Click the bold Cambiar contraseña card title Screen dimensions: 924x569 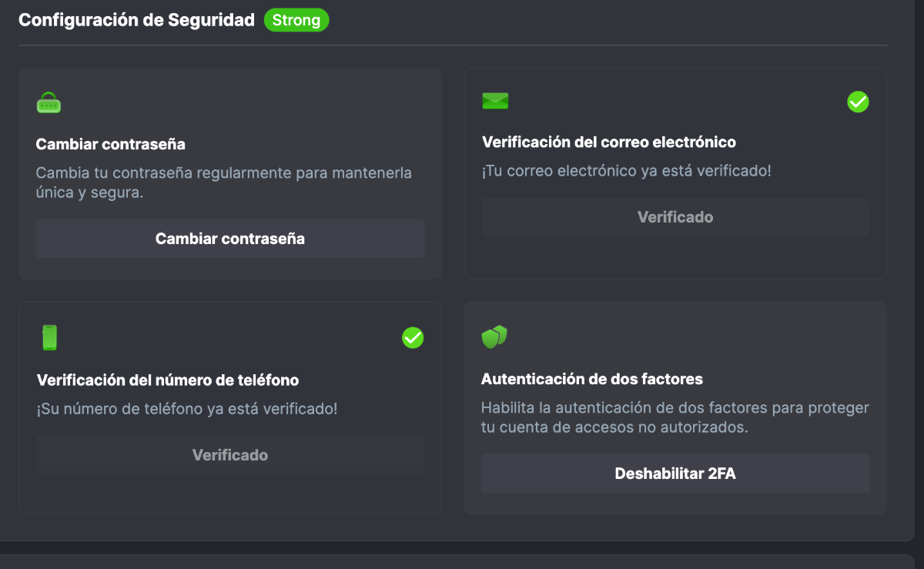(x=111, y=144)
